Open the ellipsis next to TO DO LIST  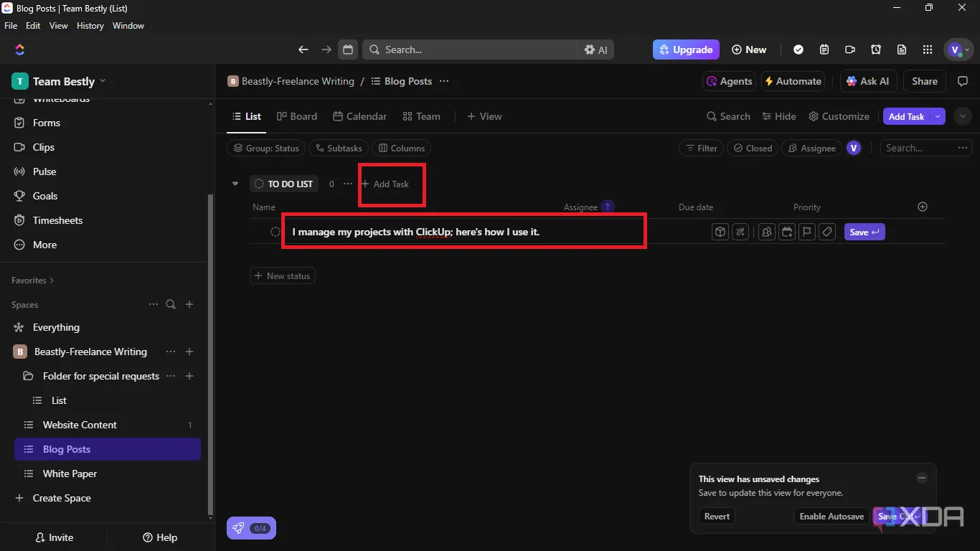[348, 184]
